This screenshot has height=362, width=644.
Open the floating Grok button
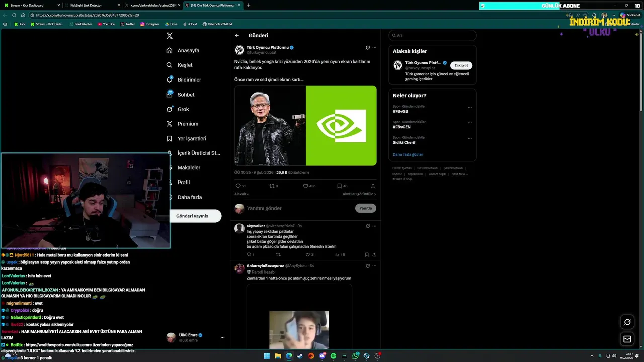point(627,322)
